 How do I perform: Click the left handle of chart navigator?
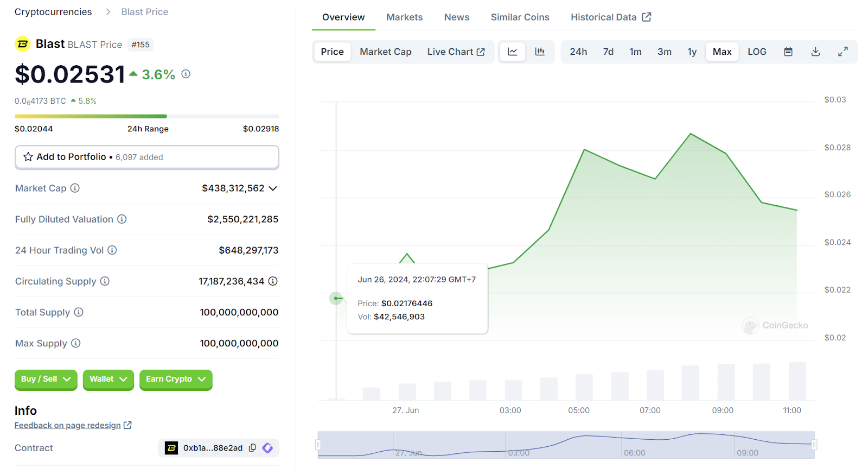[x=318, y=445]
